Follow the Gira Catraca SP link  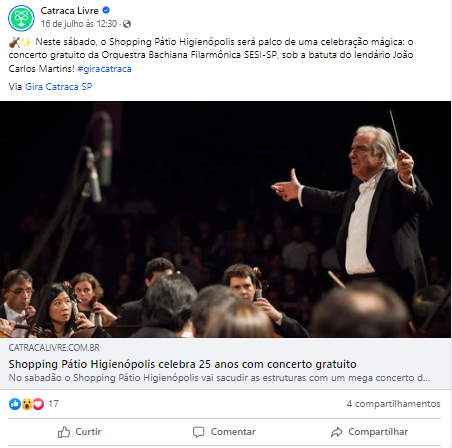point(58,87)
